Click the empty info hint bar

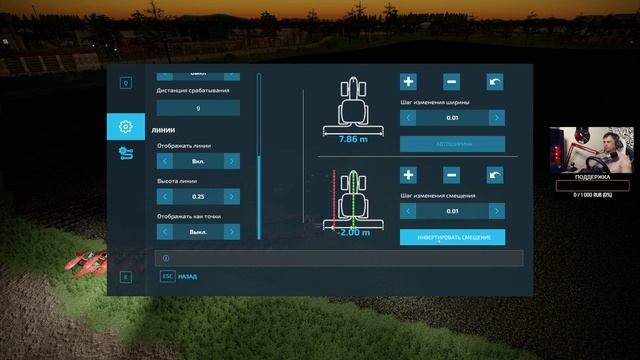pyautogui.click(x=339, y=258)
